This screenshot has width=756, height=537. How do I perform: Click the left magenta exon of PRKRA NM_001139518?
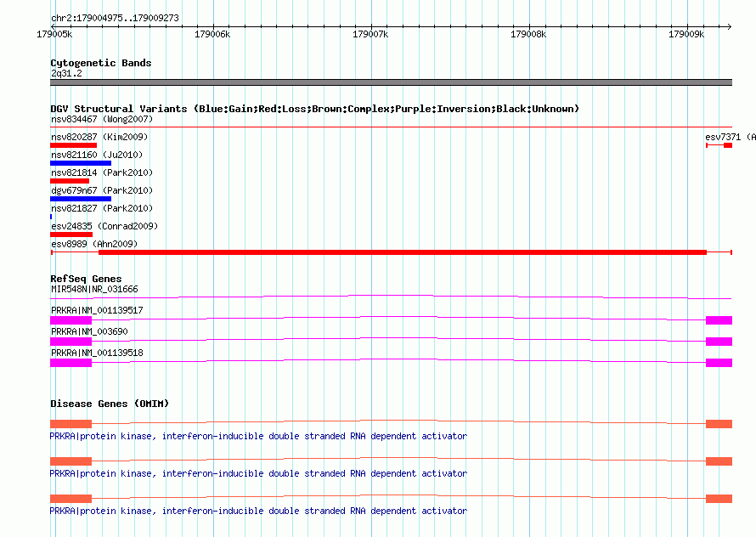pos(71,363)
